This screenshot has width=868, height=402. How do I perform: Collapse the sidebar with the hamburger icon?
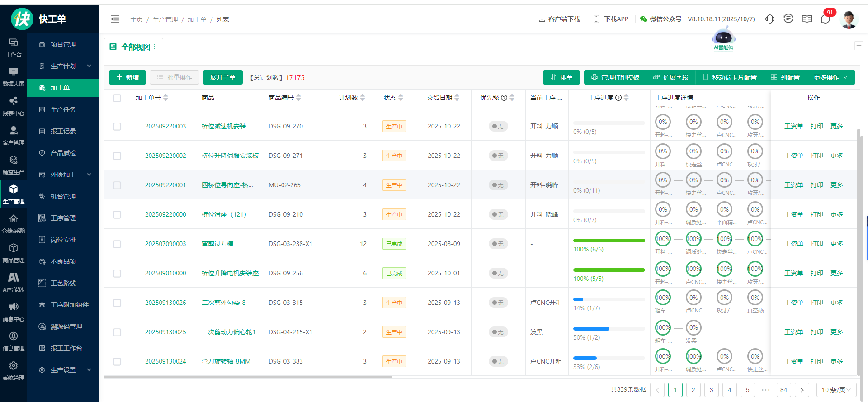point(115,19)
